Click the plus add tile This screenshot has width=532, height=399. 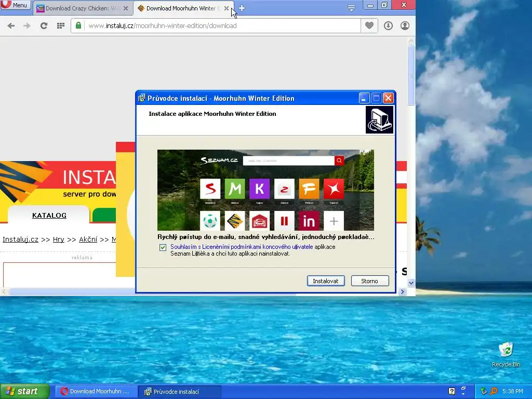[x=334, y=221]
